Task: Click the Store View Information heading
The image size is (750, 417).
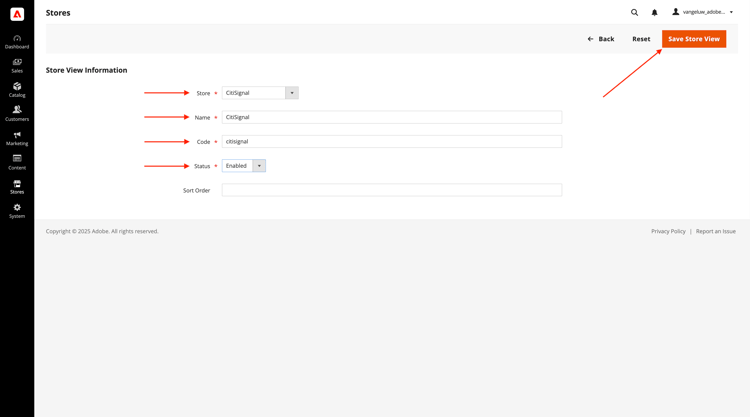Action: 87,70
